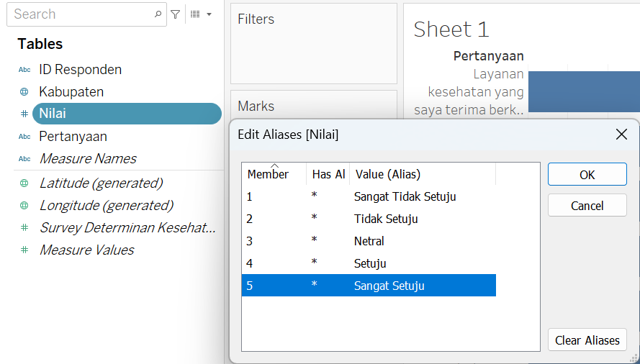Image resolution: width=640 pixels, height=364 pixels.
Task: Select the Netral alias row
Action: 369,241
